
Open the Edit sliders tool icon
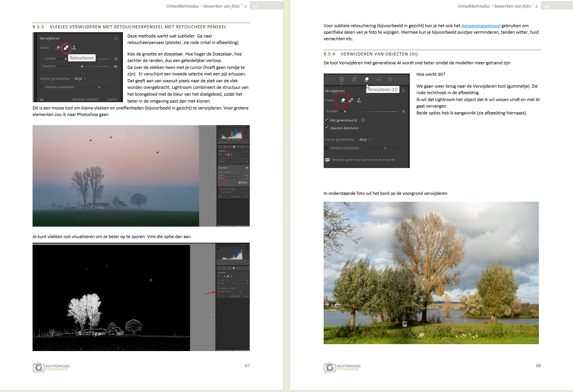pyautogui.click(x=342, y=79)
